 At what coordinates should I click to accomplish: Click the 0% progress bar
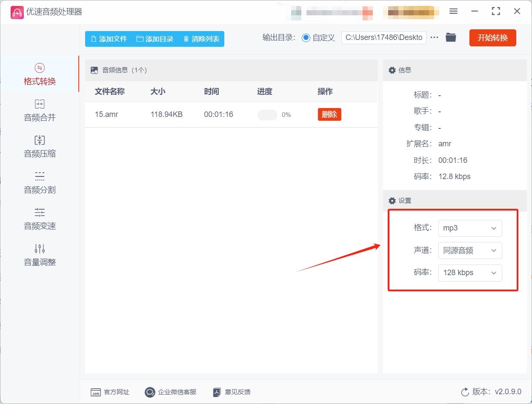point(267,114)
